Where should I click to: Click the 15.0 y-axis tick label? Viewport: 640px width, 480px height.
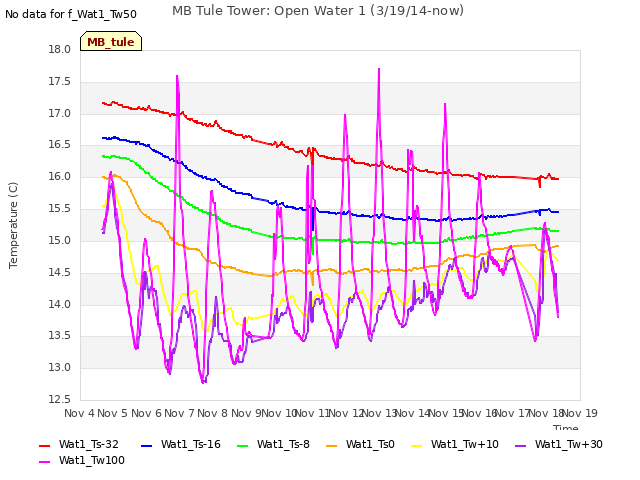point(60,240)
